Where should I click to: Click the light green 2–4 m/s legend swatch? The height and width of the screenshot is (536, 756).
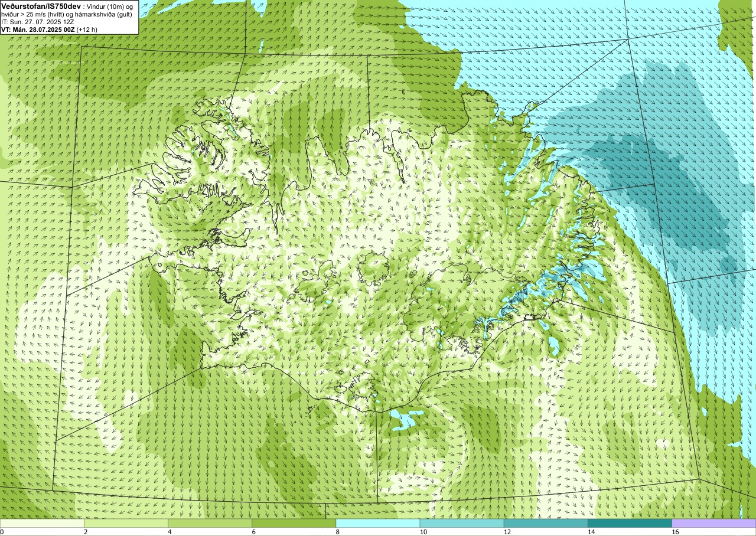[x=126, y=523]
